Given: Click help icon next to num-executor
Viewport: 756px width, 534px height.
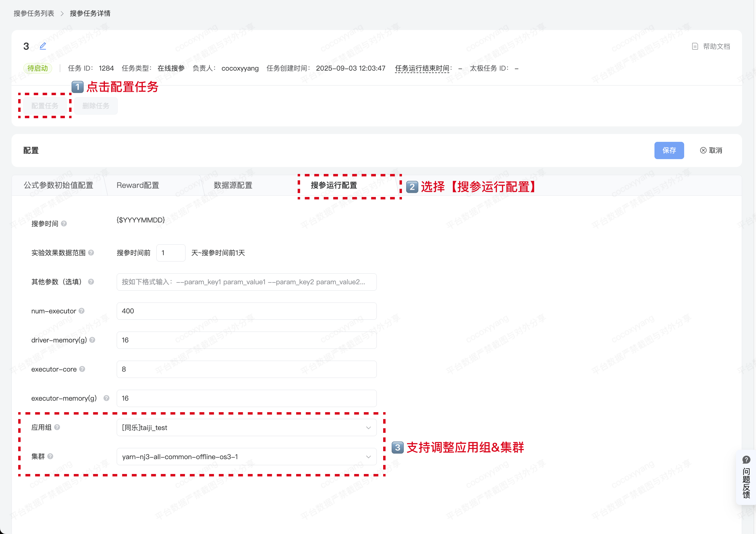Looking at the screenshot, I should point(82,311).
